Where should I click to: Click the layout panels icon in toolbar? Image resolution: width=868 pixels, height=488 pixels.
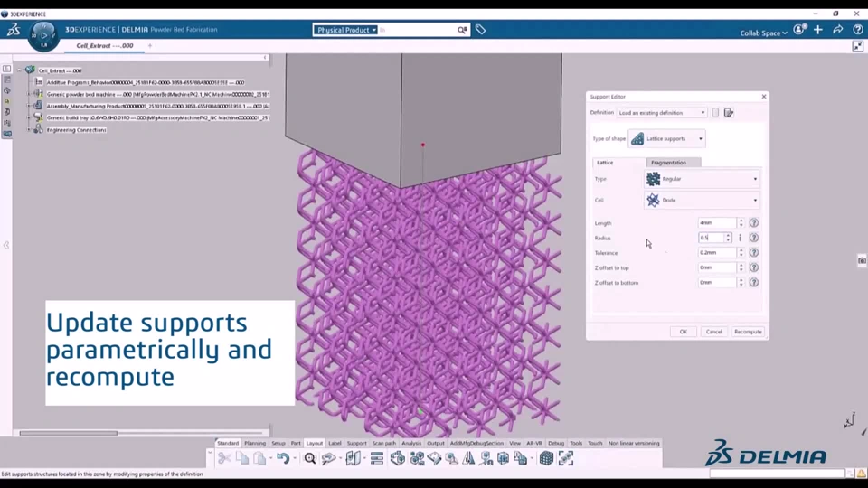(x=354, y=458)
